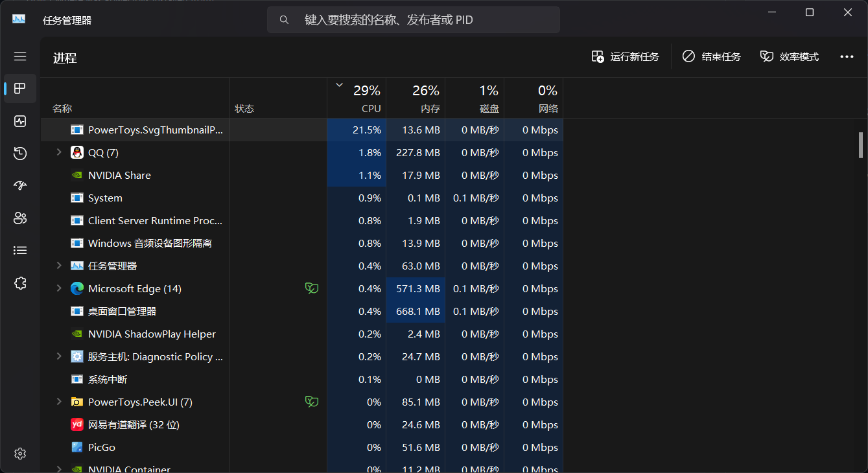Click the process search field
Image resolution: width=868 pixels, height=473 pixels.
[413, 19]
